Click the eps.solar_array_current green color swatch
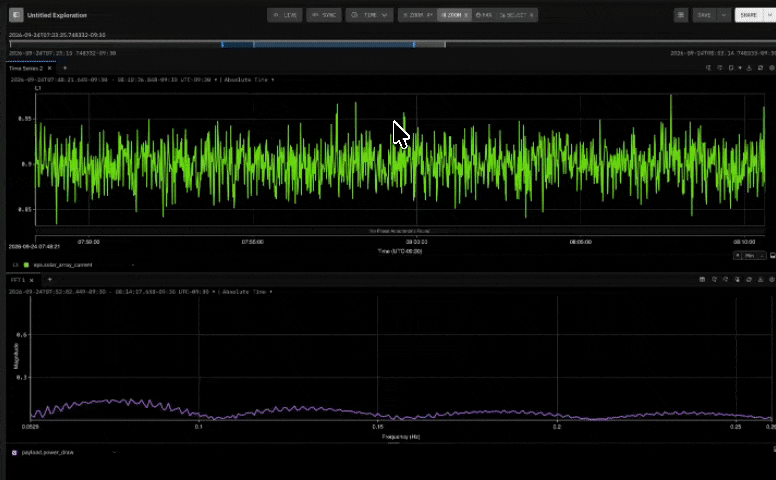 (26, 265)
